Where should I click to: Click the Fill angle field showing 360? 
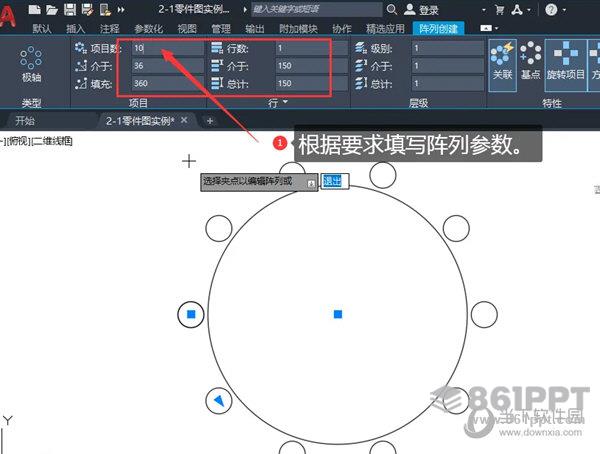click(x=165, y=84)
